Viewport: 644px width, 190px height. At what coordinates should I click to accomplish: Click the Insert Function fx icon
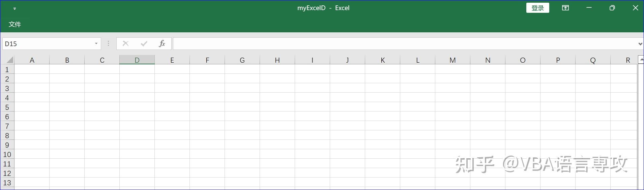[162, 43]
